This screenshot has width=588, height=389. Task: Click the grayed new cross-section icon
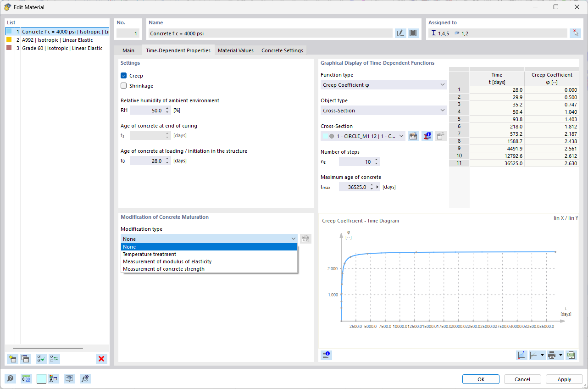pos(440,136)
